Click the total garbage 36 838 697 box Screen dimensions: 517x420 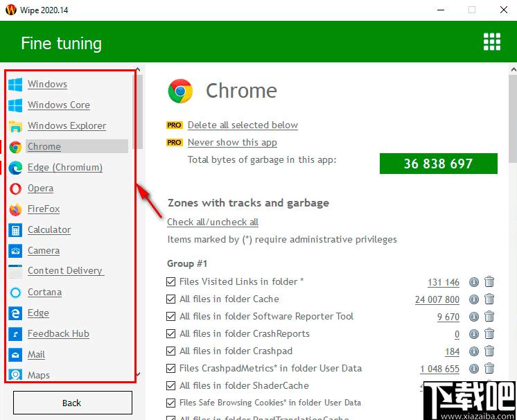coord(439,164)
